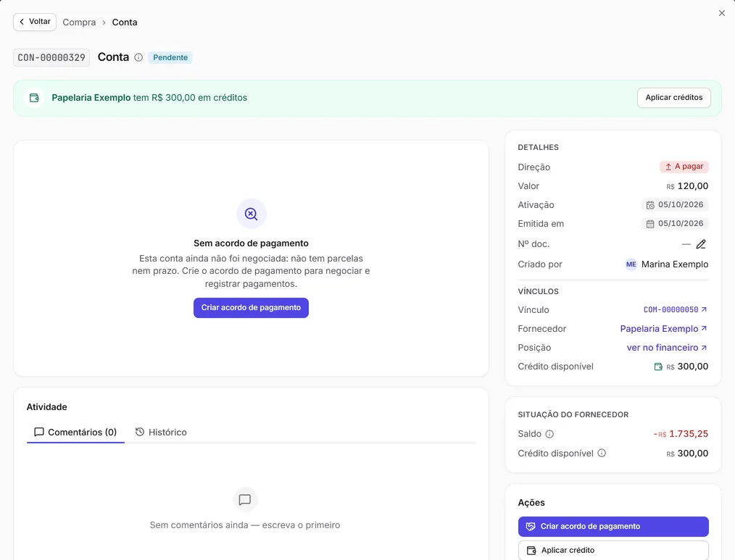Viewport: 735px width, 560px height.
Task: Click the pencil icon to edit Nº doc.
Action: click(701, 244)
